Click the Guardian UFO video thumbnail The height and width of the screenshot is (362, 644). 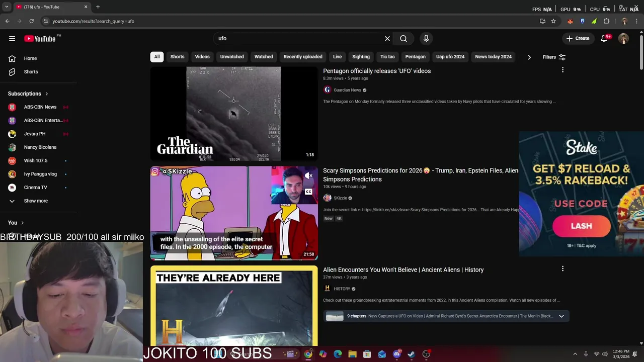(234, 114)
